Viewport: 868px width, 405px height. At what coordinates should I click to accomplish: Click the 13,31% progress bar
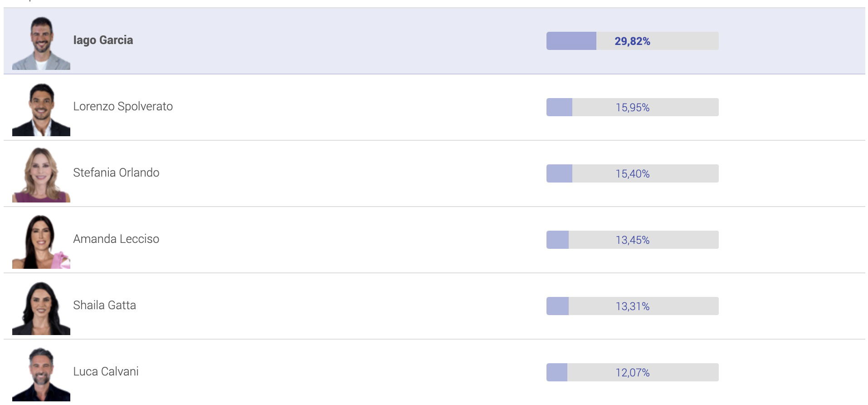[632, 306]
